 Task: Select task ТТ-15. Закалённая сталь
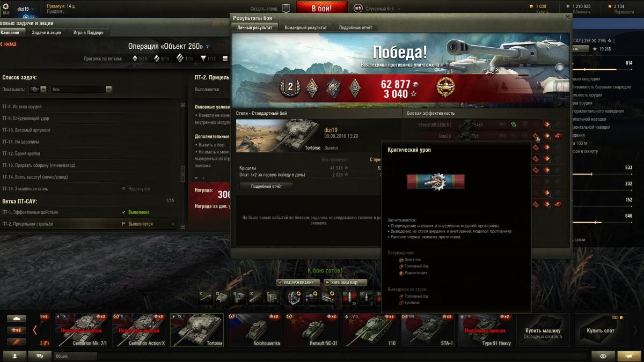tap(89, 189)
